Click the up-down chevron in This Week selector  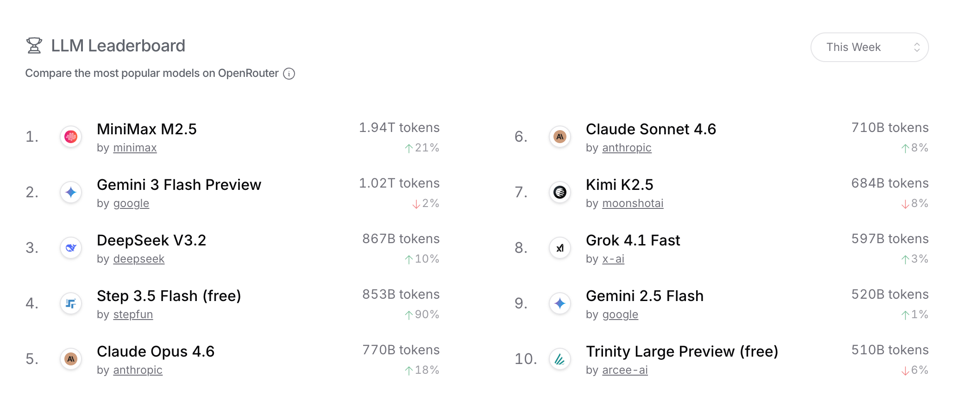point(917,47)
